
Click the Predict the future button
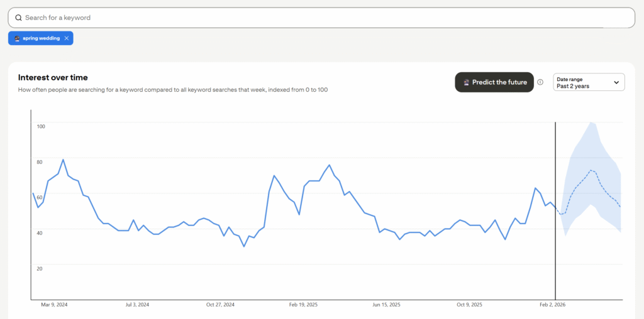(x=494, y=82)
